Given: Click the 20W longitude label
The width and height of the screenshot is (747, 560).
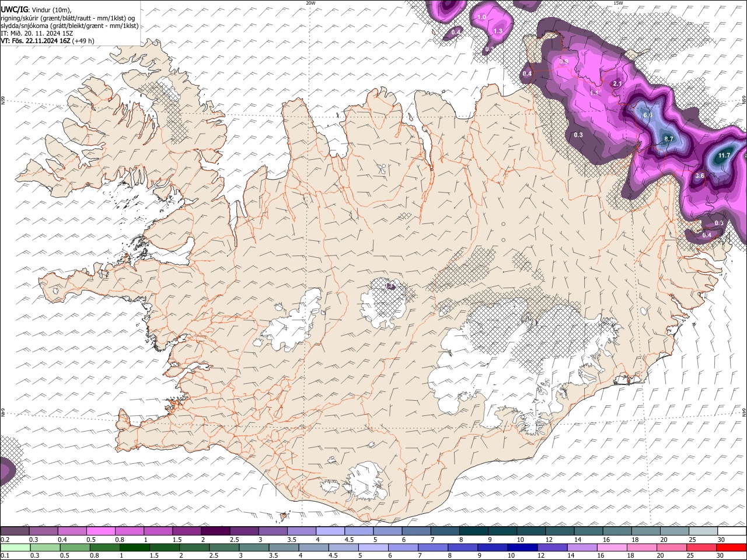Looking at the screenshot, I should pyautogui.click(x=310, y=3).
